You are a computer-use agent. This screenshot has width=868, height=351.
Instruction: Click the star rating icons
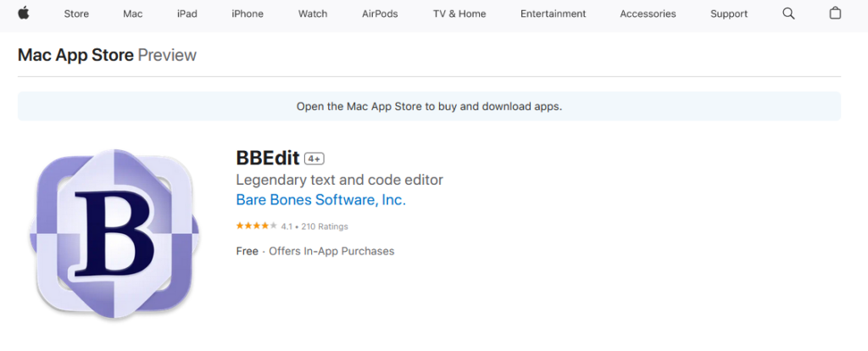[x=256, y=226]
